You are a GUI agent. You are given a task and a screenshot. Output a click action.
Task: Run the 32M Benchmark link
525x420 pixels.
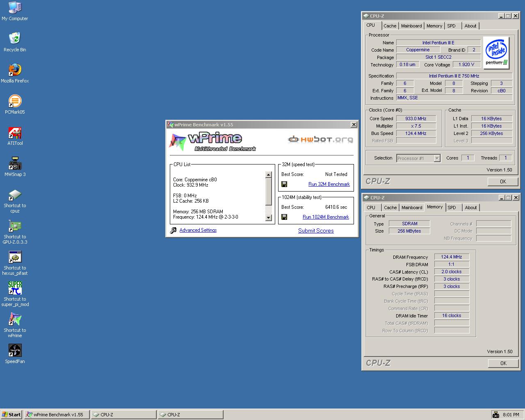[x=329, y=184]
